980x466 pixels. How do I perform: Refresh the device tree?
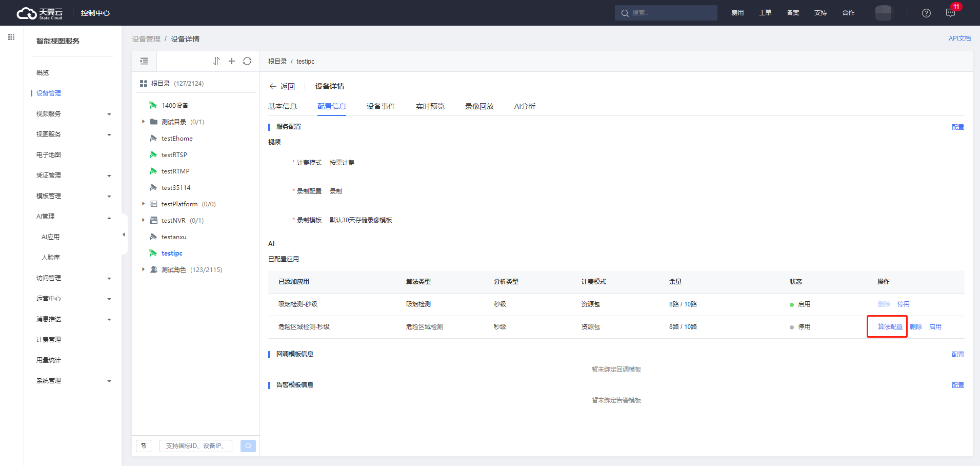point(247,61)
